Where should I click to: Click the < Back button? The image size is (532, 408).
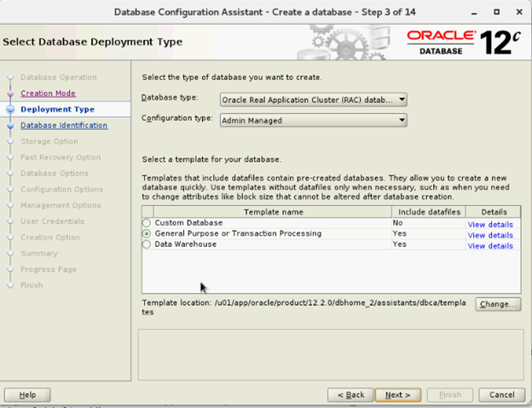tap(350, 394)
